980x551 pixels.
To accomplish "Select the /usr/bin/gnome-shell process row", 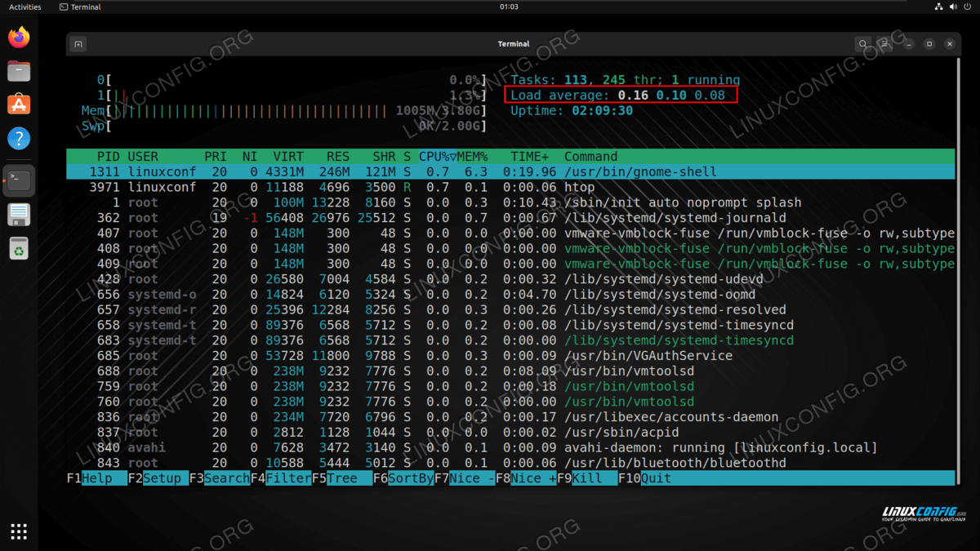I will tap(510, 172).
